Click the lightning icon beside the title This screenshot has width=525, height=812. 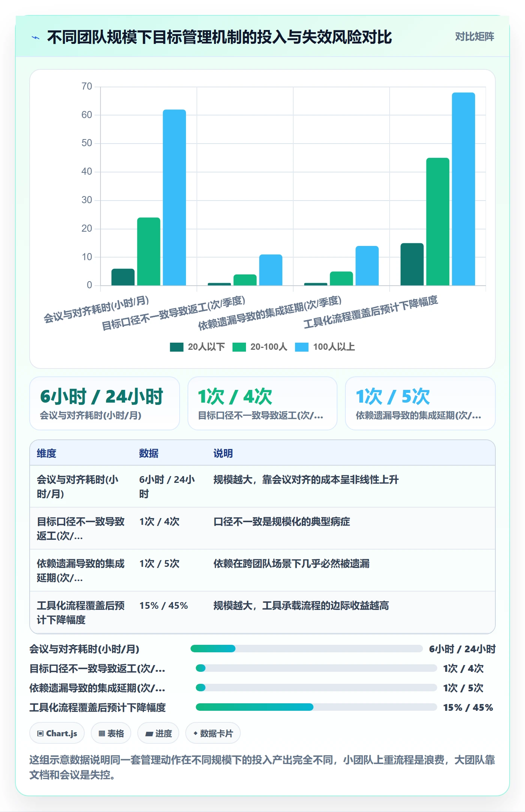coord(36,37)
